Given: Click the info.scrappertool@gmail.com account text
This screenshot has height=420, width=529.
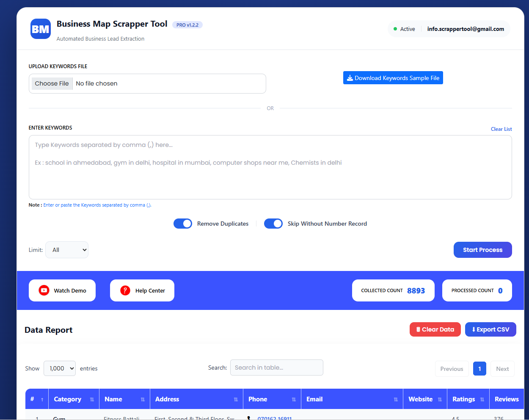Looking at the screenshot, I should tap(466, 29).
